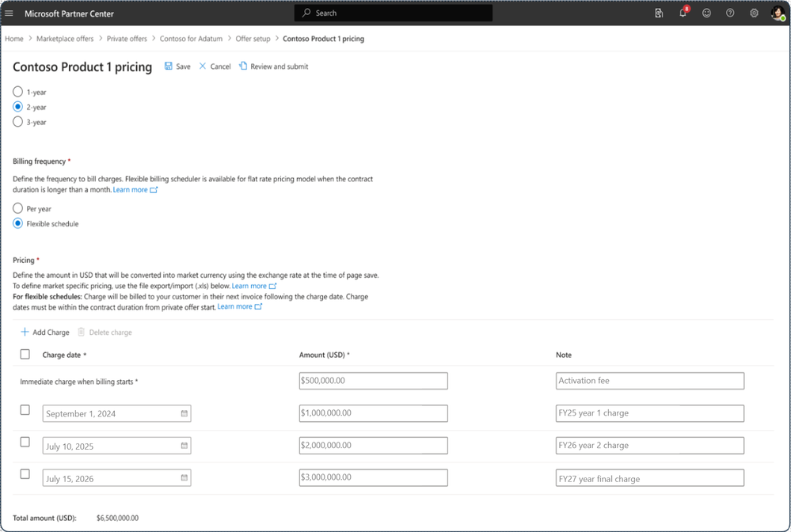Click Review and submit label

point(280,66)
